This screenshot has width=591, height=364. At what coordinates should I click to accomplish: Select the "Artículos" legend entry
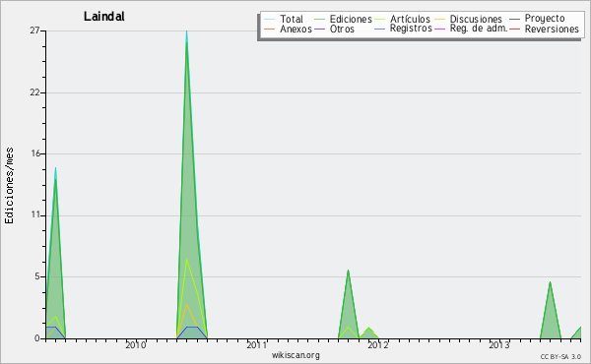(410, 19)
